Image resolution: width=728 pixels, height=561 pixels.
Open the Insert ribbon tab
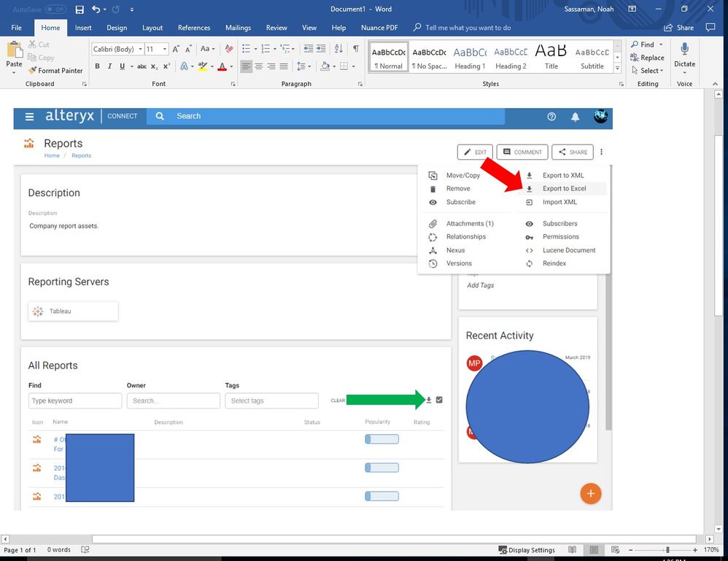83,28
